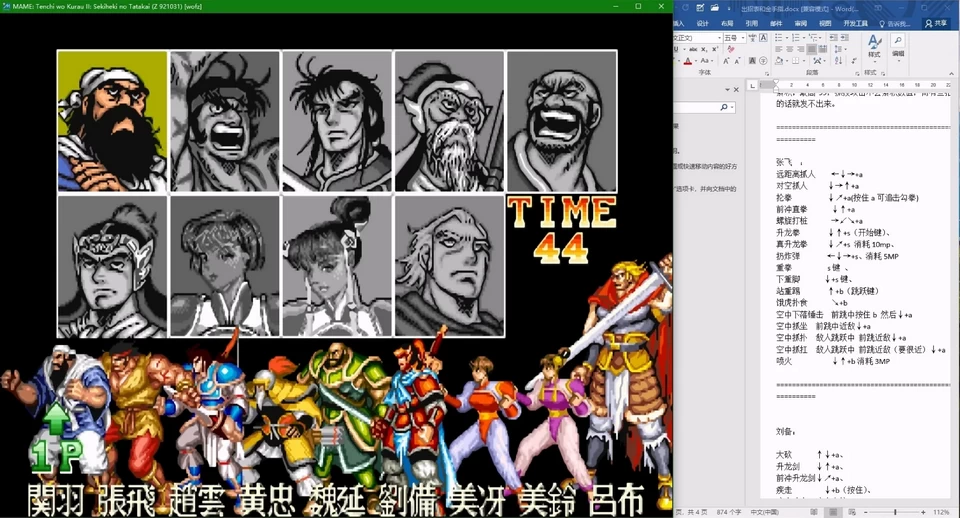This screenshot has width=960, height=518.
Task: Click the paragraph shading bucket icon
Action: point(779,61)
